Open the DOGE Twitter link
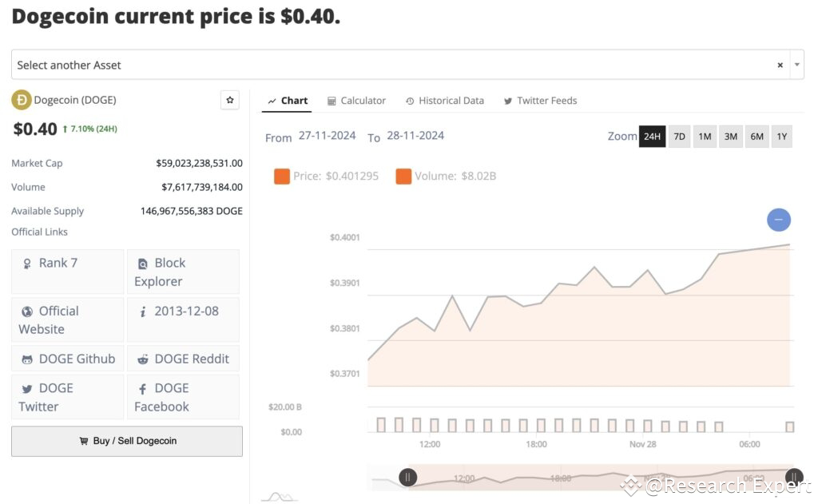 67,397
